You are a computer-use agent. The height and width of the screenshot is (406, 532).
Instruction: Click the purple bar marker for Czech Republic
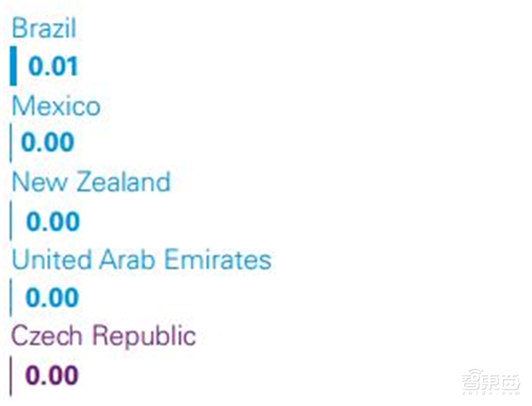coord(11,375)
